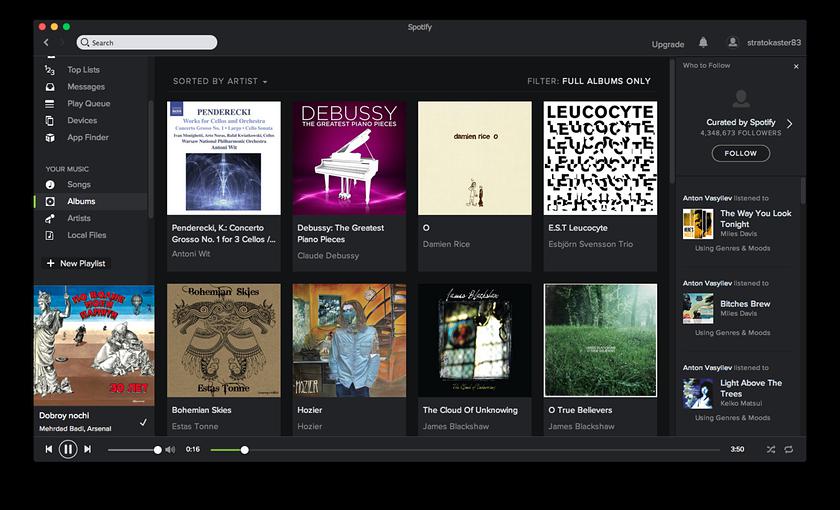
Task: Open the Sorted by Artist dropdown
Action: point(220,81)
